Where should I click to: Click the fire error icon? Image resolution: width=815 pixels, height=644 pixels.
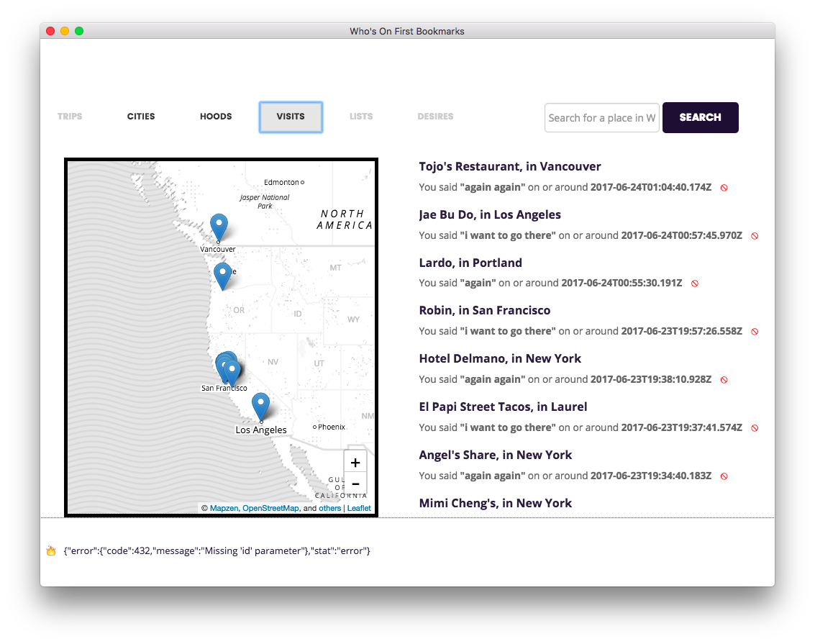click(x=51, y=551)
